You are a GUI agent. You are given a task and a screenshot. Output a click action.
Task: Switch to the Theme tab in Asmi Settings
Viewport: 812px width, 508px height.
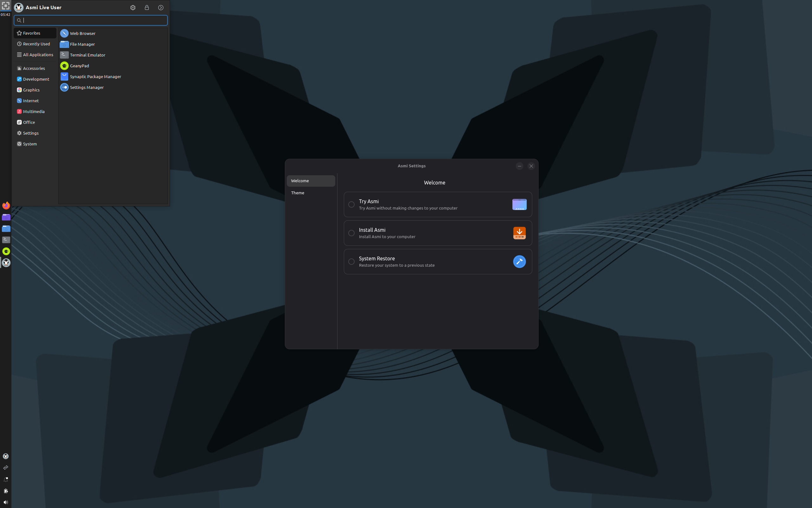(311, 193)
